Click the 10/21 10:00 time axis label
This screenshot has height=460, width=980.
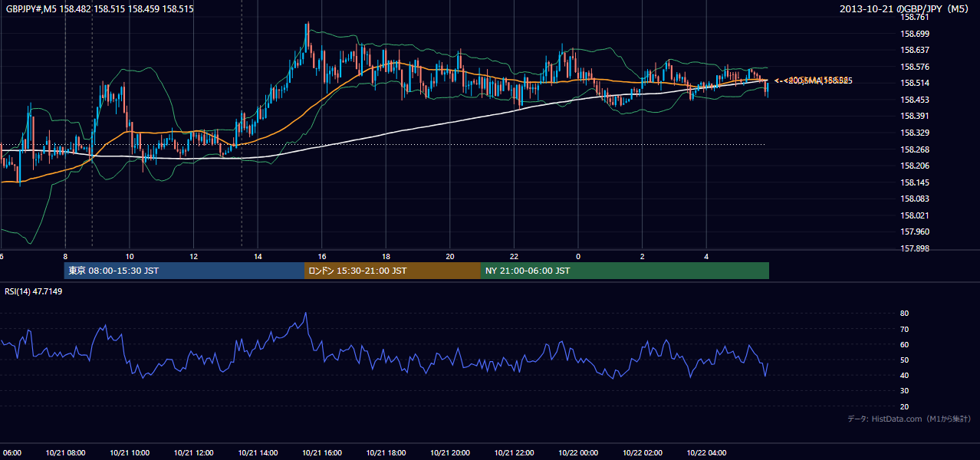click(130, 453)
